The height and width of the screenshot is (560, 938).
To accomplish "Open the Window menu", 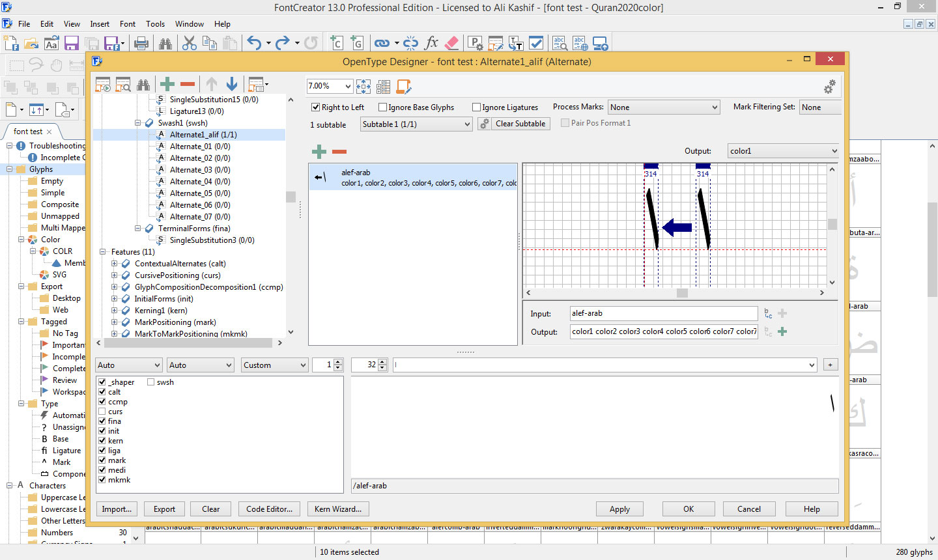I will 190,24.
